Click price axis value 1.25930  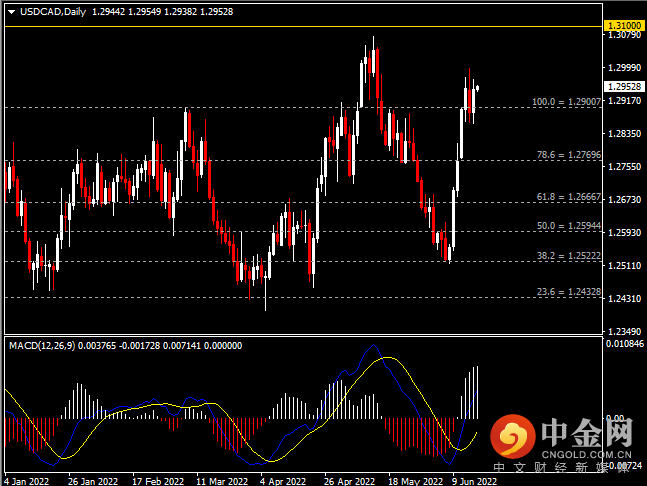625,232
